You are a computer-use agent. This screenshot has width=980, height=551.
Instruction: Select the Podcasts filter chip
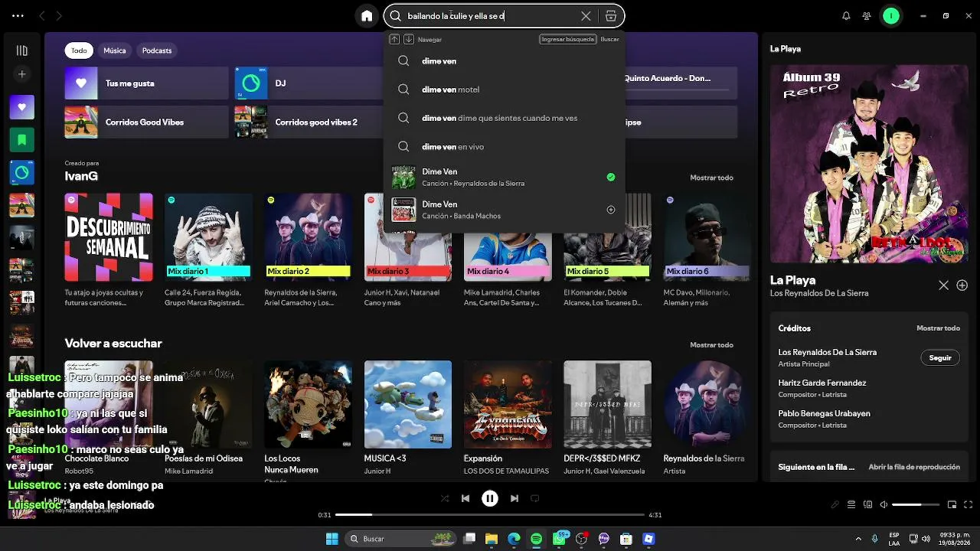157,51
